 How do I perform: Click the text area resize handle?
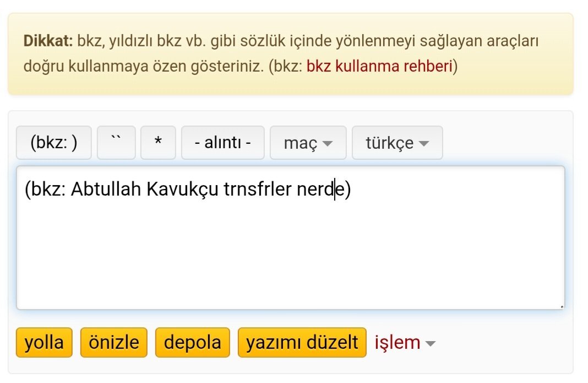[561, 306]
